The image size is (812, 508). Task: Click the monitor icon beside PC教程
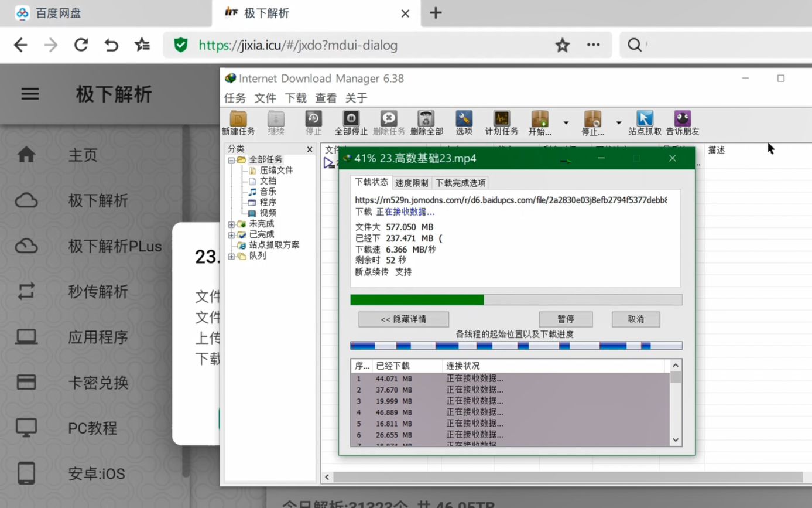26,428
